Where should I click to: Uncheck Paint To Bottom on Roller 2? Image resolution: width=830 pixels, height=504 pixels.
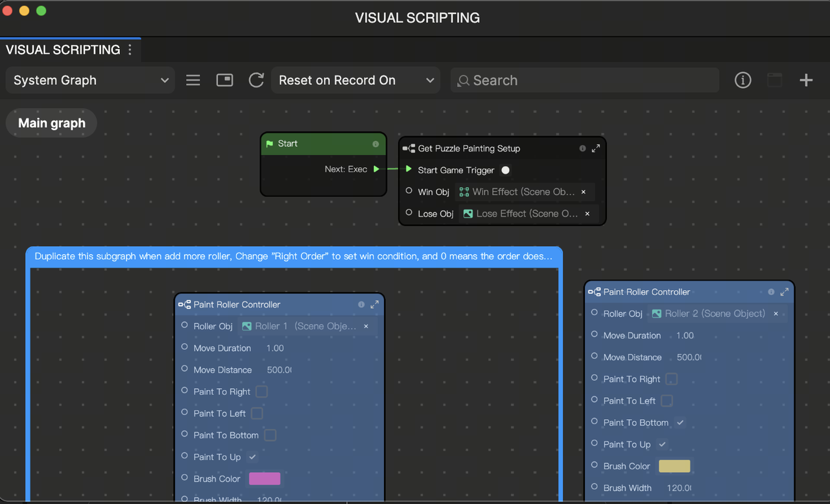(680, 423)
